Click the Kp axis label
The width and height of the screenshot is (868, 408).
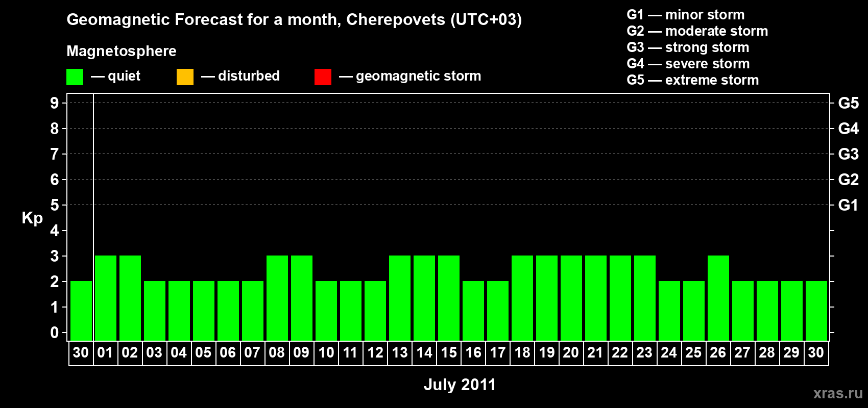click(32, 218)
